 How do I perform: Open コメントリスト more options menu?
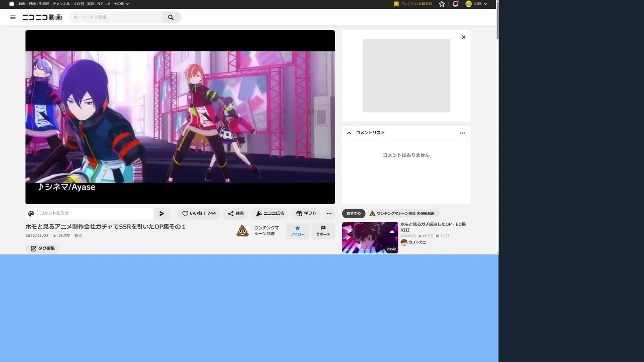462,133
